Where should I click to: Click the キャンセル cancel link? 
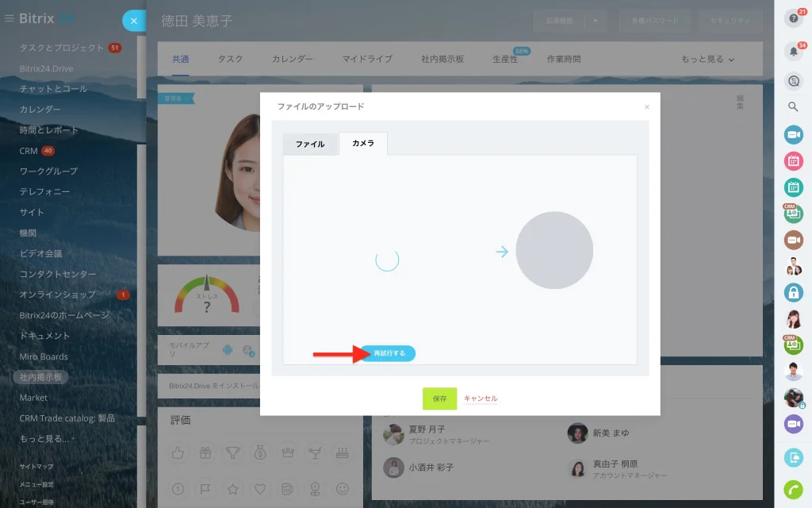coord(481,398)
